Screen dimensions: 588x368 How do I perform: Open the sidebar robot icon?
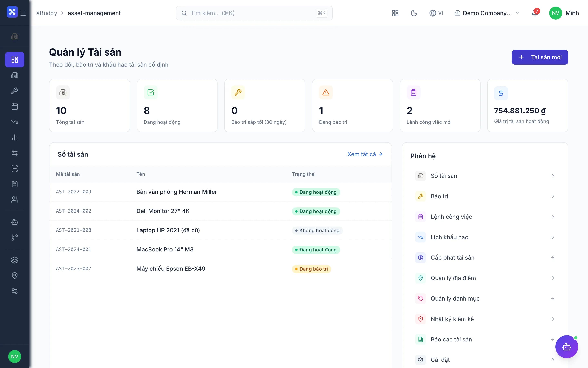(x=14, y=222)
